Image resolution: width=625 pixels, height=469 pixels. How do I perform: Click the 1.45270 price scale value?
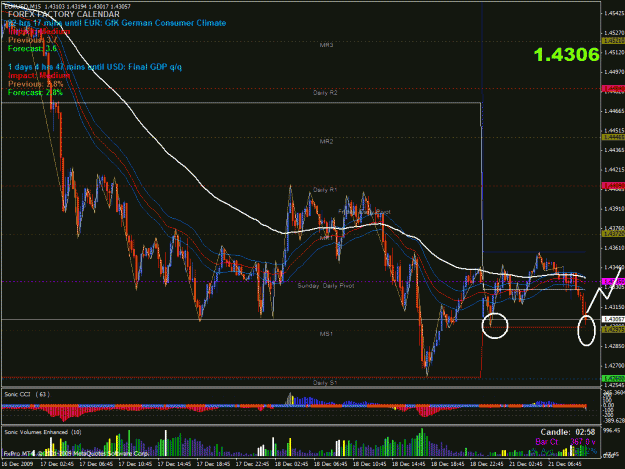614,33
